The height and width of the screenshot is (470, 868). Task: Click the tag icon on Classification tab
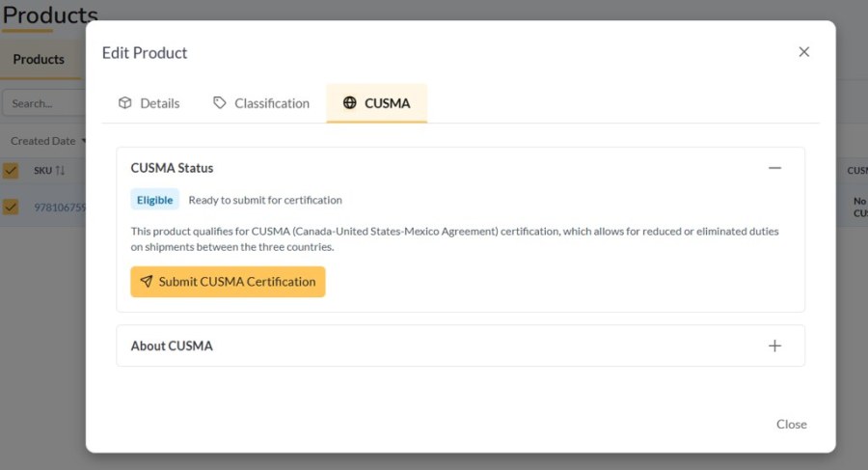(220, 102)
